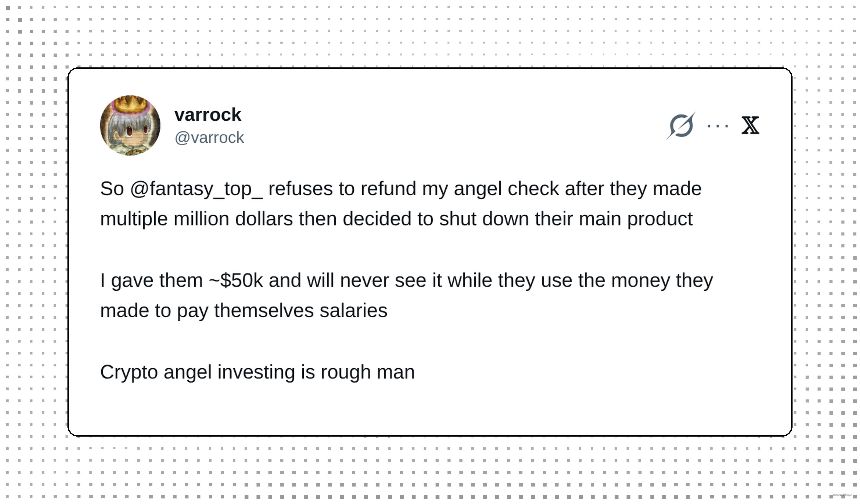This screenshot has width=860, height=504.
Task: Click the word "salaries" in the post
Action: 353,310
